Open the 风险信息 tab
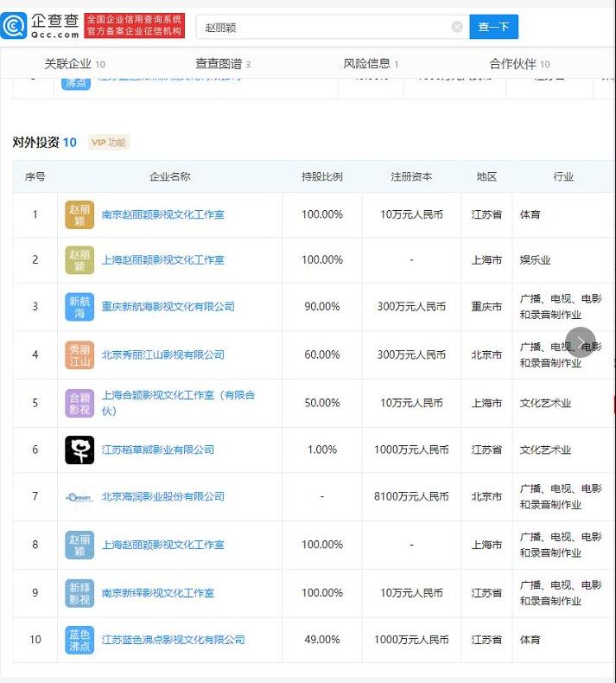 point(371,64)
